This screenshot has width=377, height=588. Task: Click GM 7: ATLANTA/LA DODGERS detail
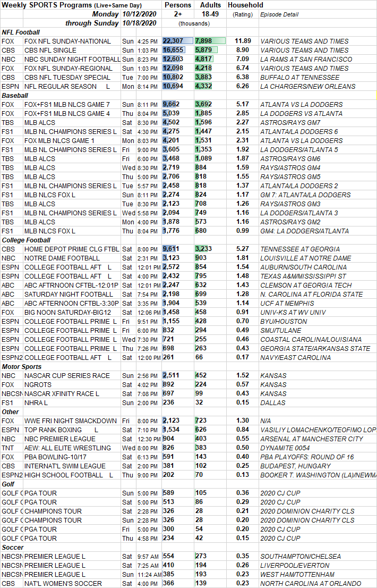[305, 195]
